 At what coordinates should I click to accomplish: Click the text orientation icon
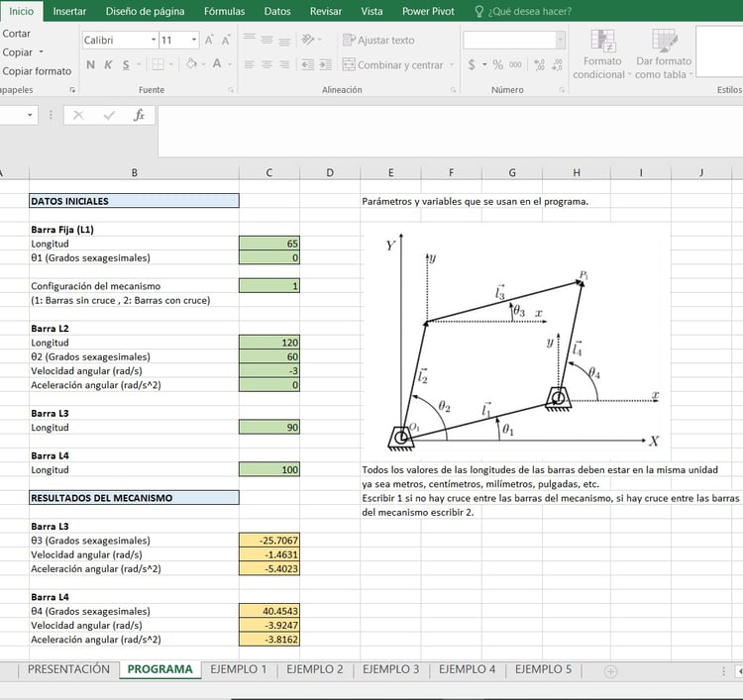pyautogui.click(x=308, y=40)
